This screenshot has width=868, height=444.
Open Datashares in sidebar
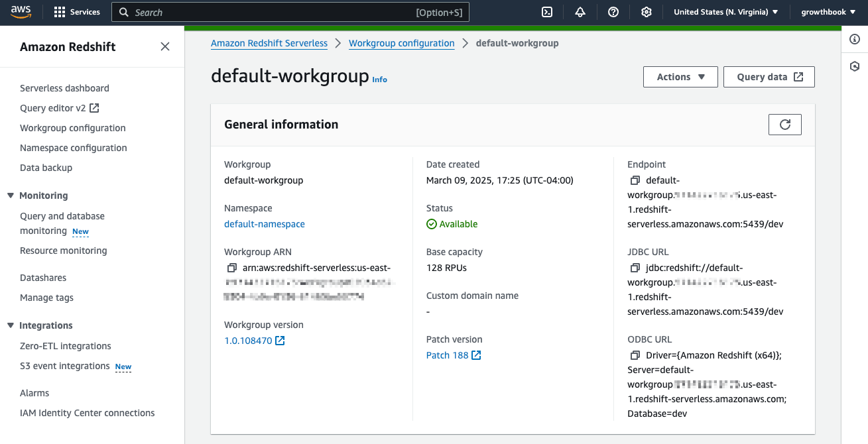coord(43,278)
